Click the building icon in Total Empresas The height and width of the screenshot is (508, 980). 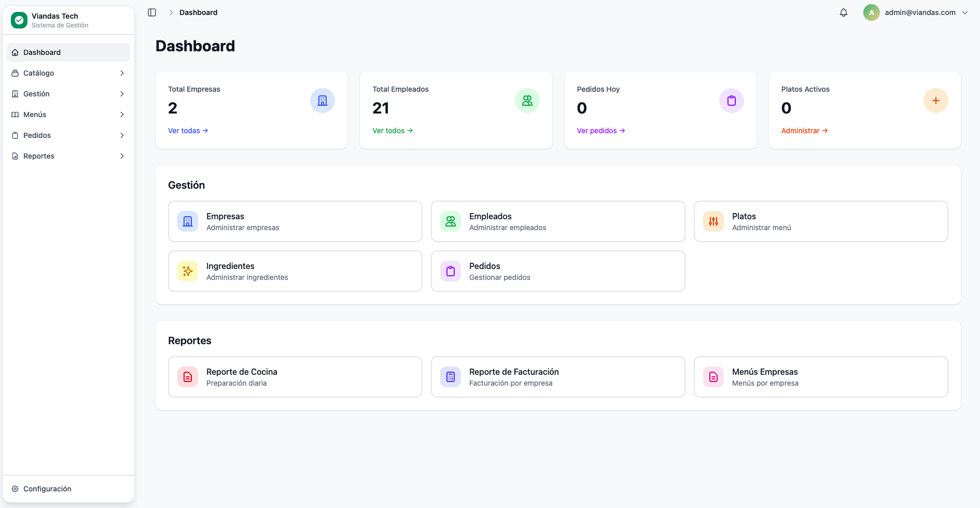point(322,101)
